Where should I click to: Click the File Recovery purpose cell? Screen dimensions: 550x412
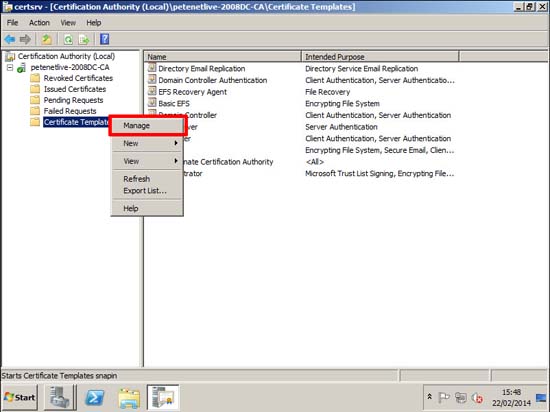coord(328,92)
